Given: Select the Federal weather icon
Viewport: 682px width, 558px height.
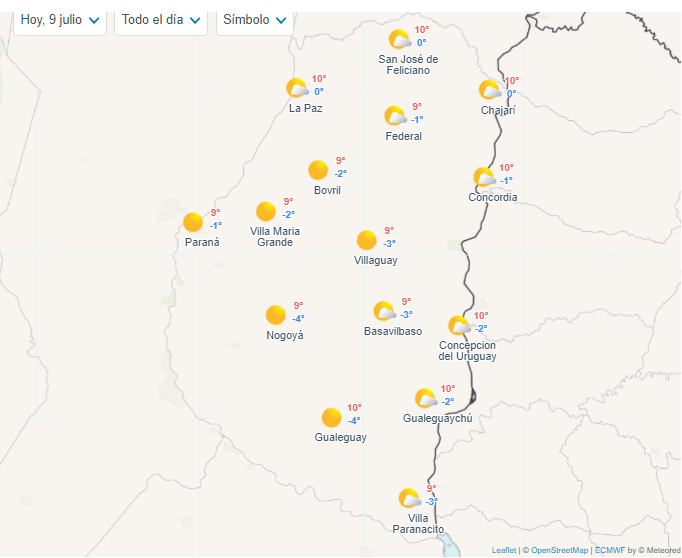Looking at the screenshot, I should pyautogui.click(x=395, y=116).
